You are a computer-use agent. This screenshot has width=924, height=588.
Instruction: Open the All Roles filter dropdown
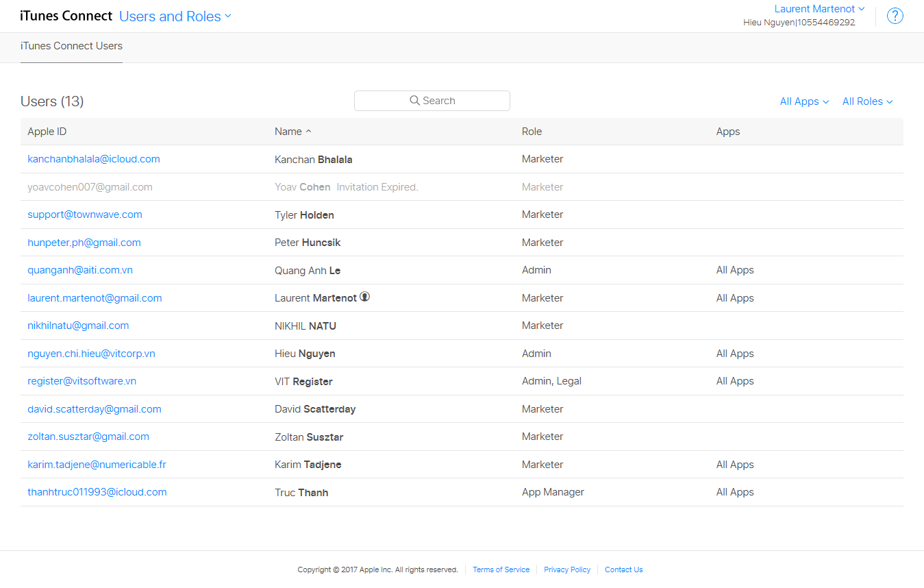(x=867, y=101)
